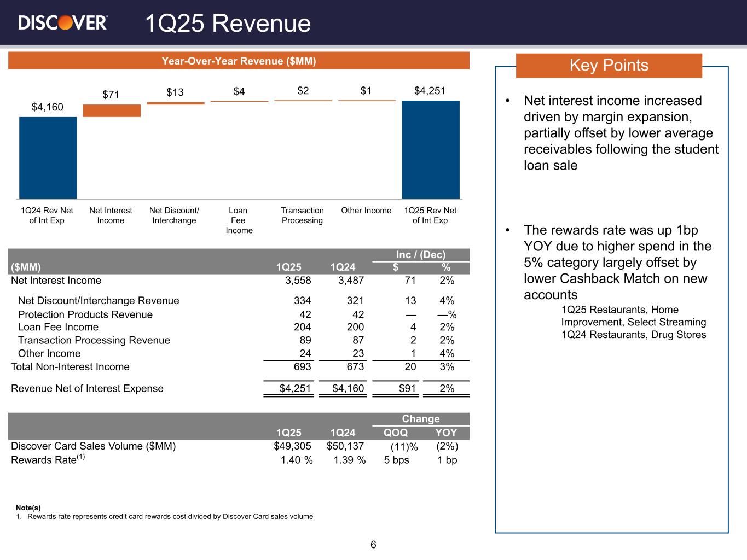
Task: Select the 1Q24 Rev Net blue bar
Action: click(48, 157)
